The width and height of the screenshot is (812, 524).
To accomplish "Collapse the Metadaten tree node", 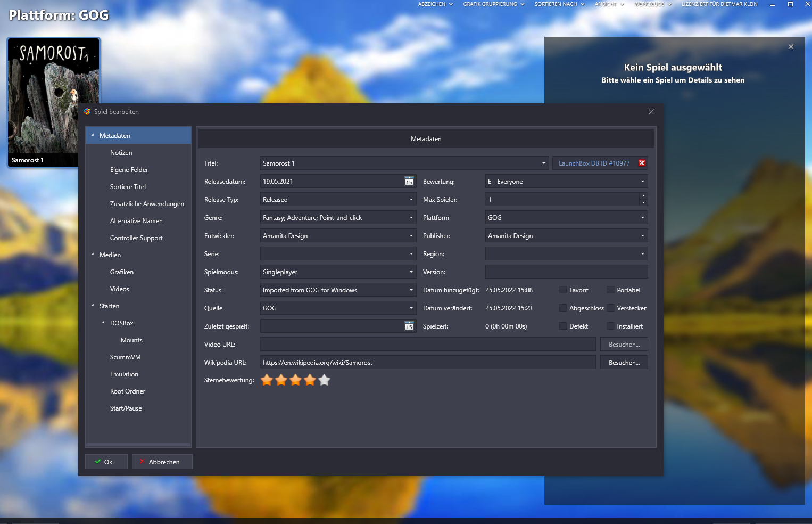I will [93, 135].
